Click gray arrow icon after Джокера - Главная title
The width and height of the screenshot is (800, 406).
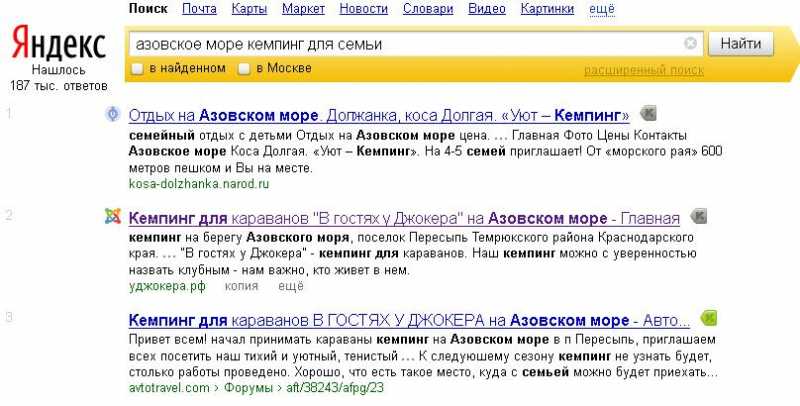pyautogui.click(x=698, y=216)
